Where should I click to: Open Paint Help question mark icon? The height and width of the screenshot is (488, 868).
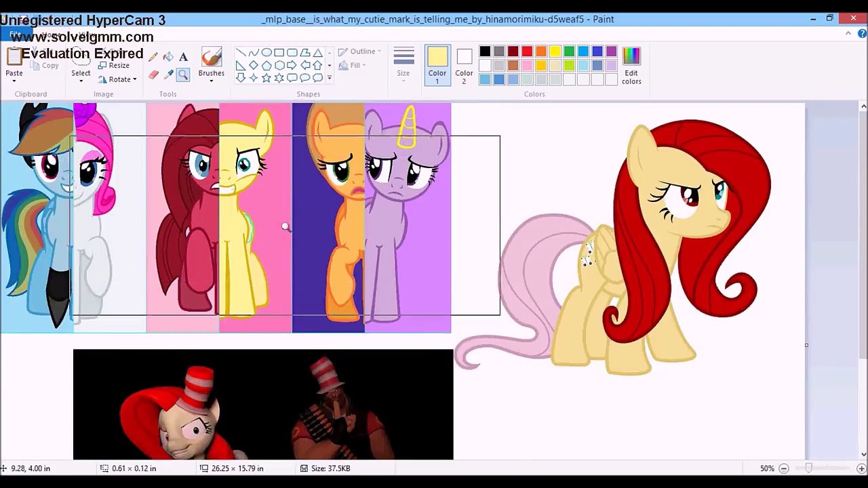pyautogui.click(x=861, y=34)
